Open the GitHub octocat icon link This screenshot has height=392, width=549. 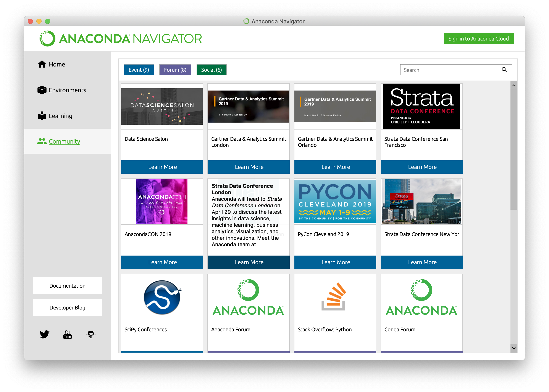click(91, 334)
